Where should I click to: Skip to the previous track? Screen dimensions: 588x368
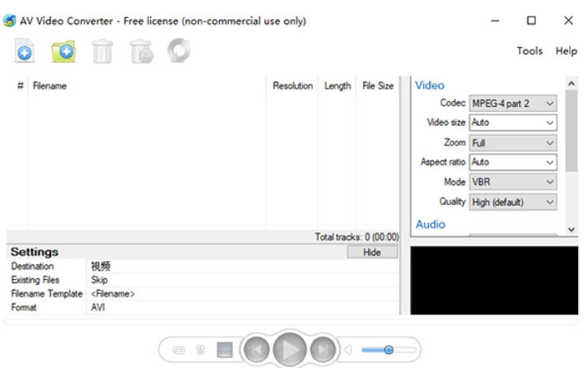point(255,350)
